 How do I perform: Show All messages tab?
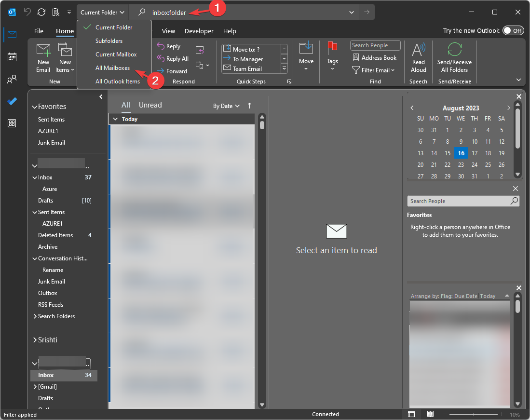(126, 105)
